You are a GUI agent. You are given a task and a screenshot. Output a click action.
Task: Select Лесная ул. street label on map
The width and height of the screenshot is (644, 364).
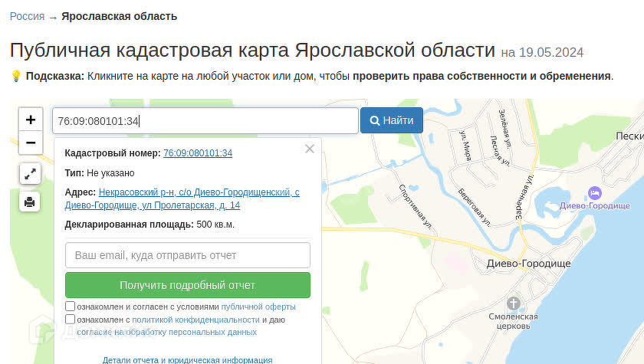coord(500,151)
